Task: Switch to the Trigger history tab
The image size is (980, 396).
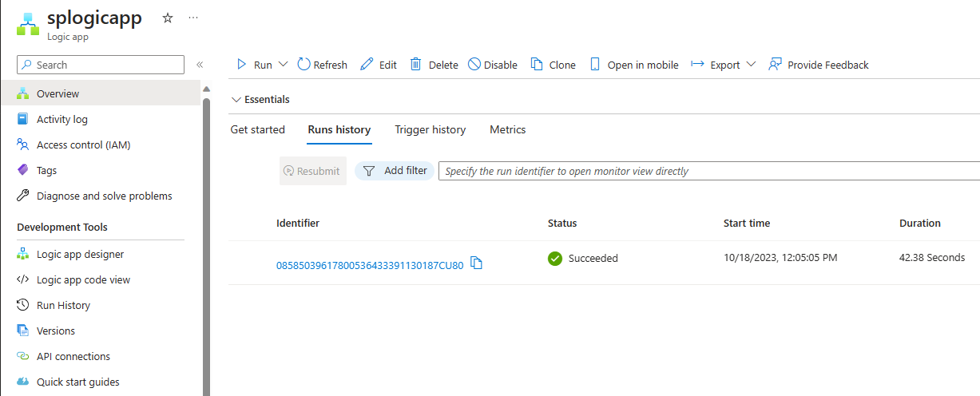Action: click(x=430, y=129)
